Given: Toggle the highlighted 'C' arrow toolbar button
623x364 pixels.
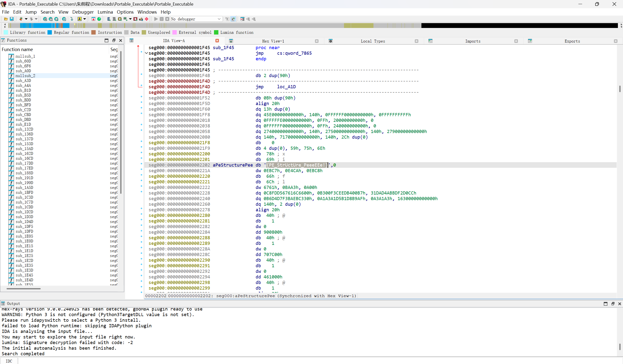Looking at the screenshot, I should pos(233,19).
